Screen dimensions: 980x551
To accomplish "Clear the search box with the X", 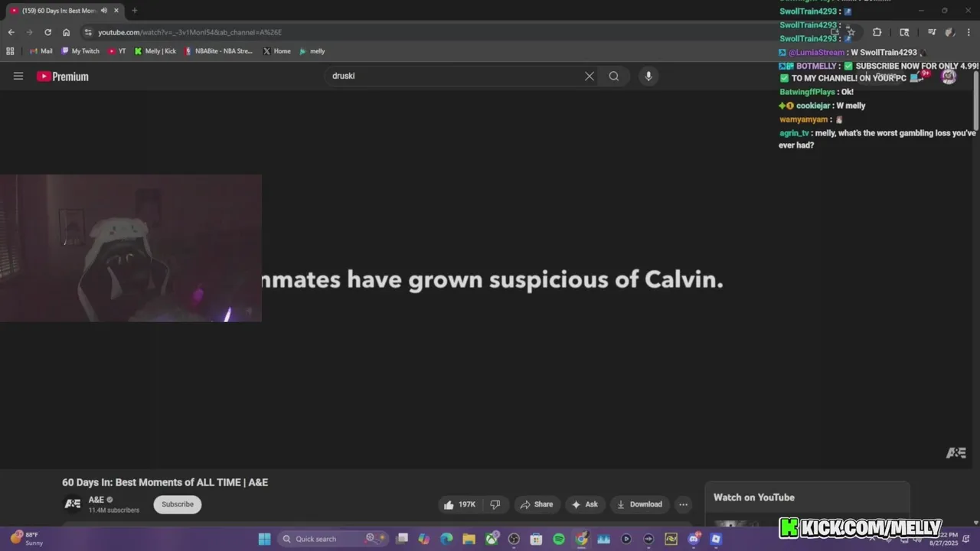I will pos(590,76).
